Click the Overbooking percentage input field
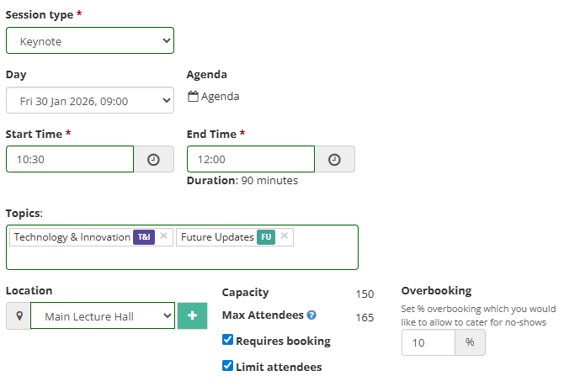Viewport: 580px width, 392px height. tap(428, 342)
